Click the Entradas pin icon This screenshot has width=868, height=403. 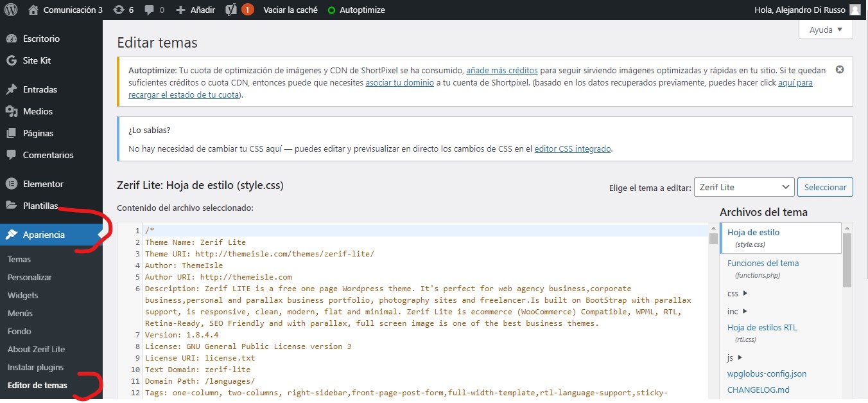pos(12,89)
